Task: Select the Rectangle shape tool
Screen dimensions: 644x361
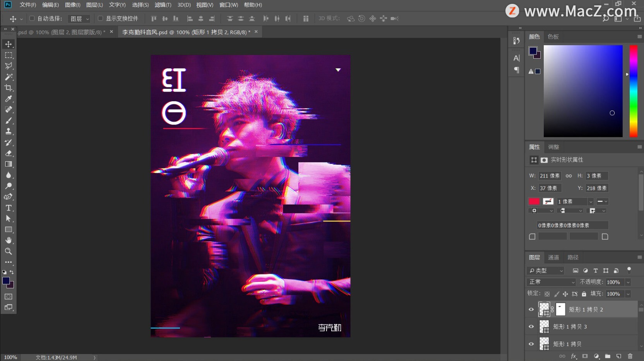Action: 9,230
